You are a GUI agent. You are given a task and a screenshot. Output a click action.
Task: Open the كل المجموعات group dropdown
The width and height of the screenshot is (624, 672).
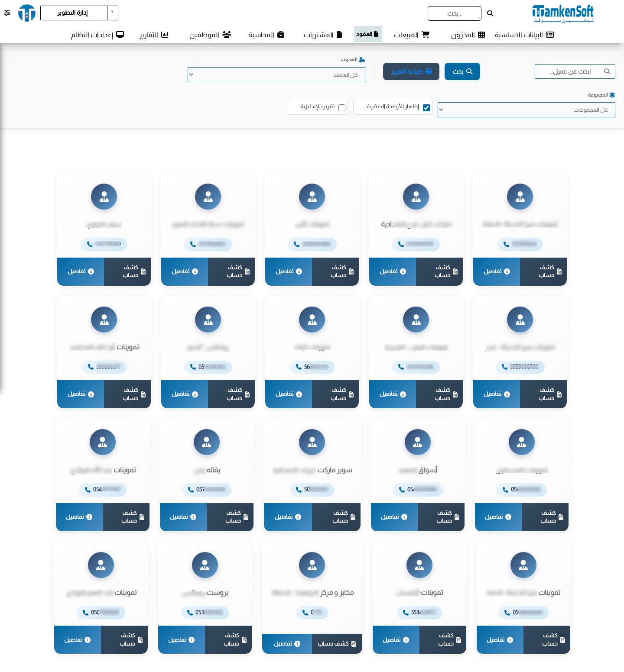pos(526,110)
